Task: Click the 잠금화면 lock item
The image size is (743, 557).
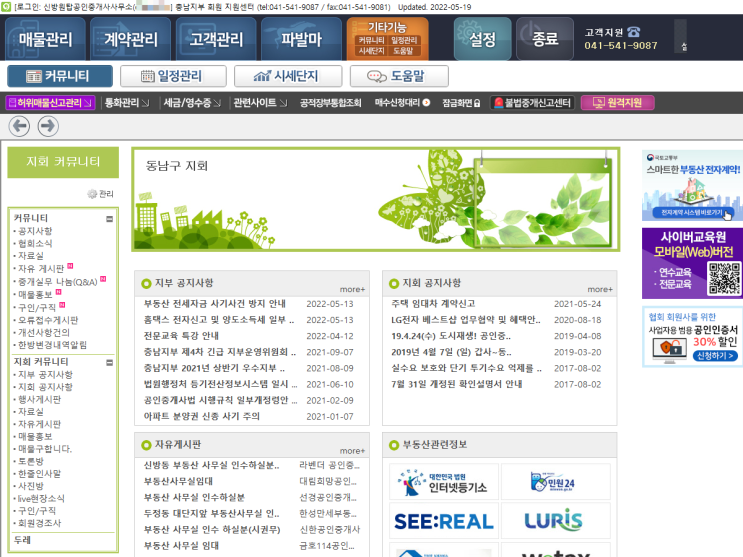Action: [461, 102]
